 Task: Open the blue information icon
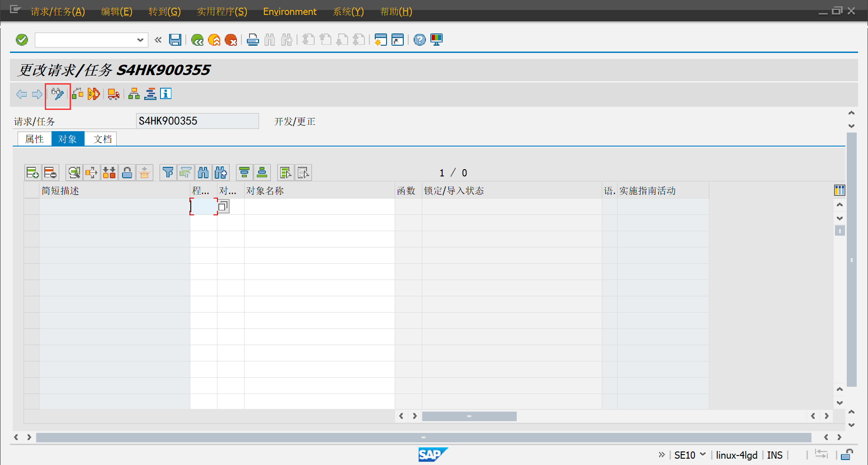(166, 94)
